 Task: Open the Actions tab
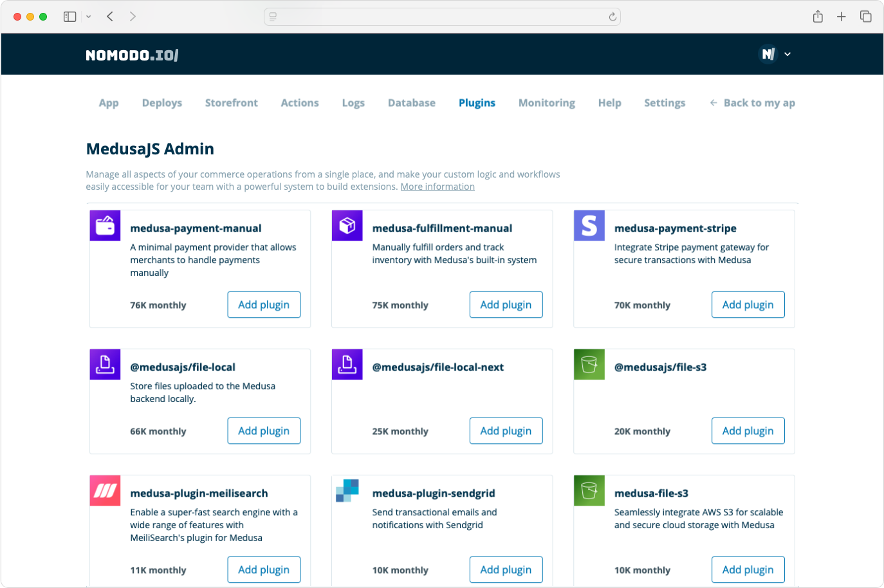300,103
